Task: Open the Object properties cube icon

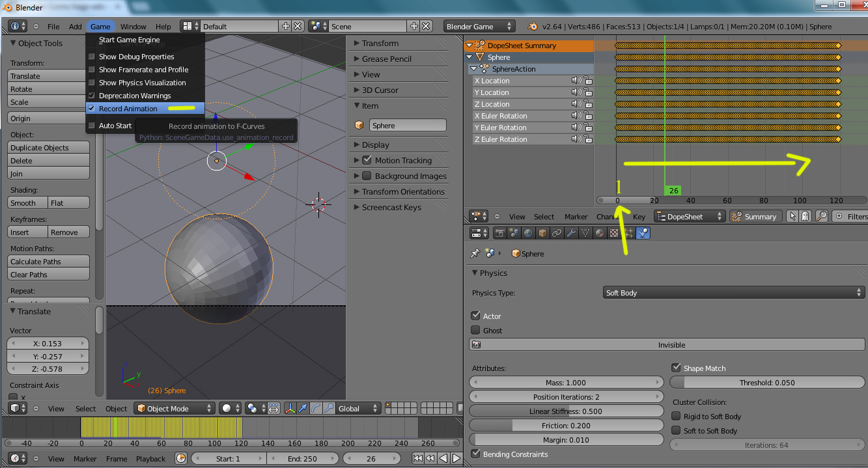Action: point(542,233)
